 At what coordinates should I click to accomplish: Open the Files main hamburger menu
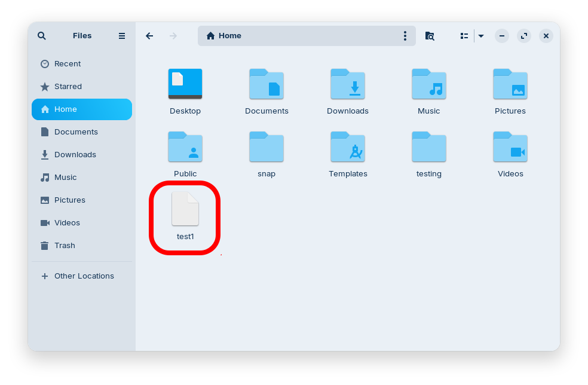tap(122, 36)
